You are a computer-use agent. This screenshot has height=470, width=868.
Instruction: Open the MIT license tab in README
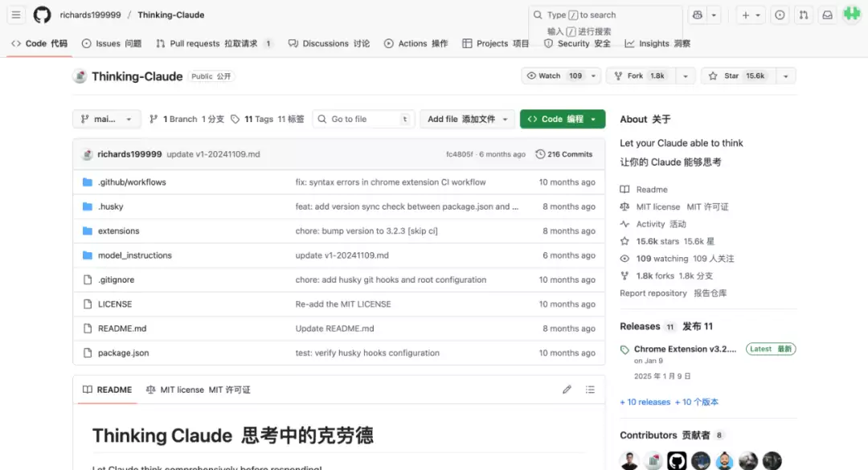(198, 390)
